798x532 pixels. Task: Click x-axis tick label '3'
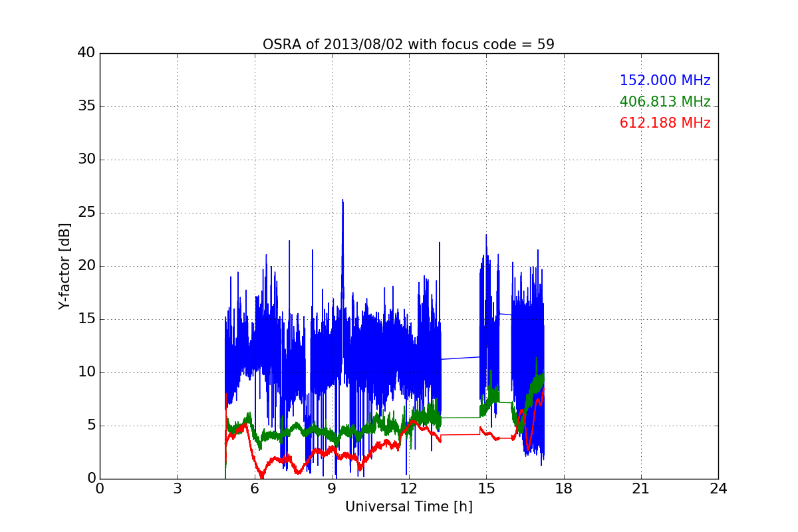(x=177, y=489)
